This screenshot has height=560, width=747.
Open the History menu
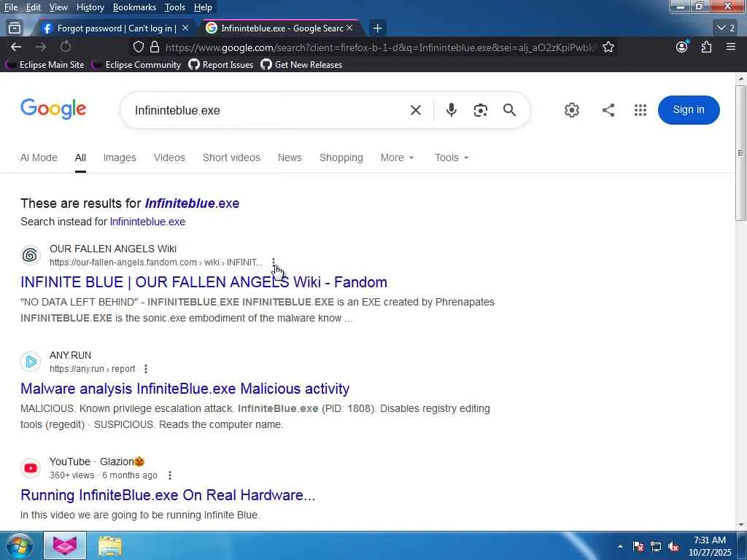[x=90, y=7]
